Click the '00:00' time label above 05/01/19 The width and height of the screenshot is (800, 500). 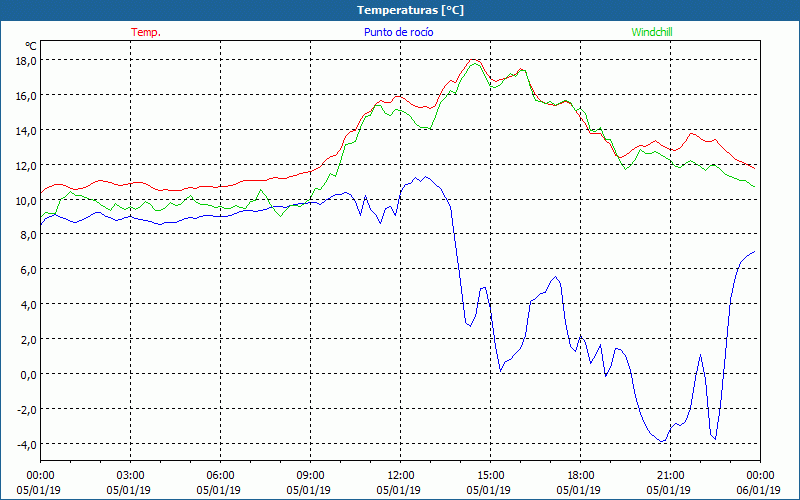pyautogui.click(x=40, y=476)
